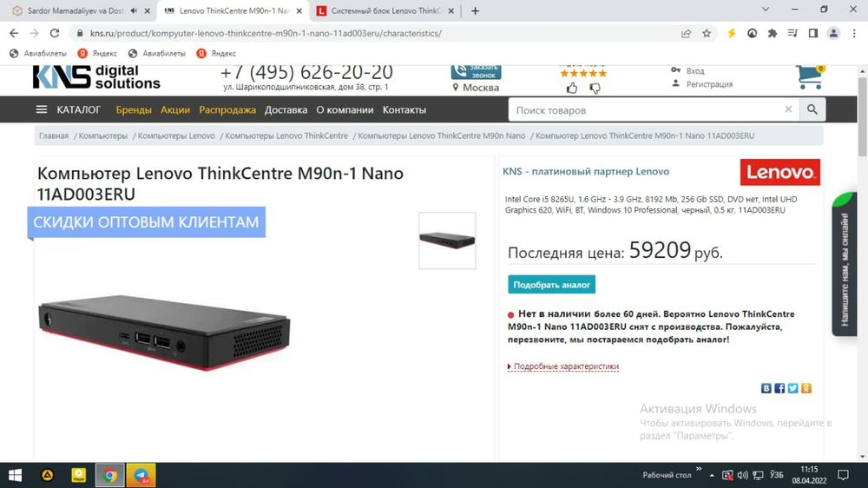The width and height of the screenshot is (868, 488).
Task: Open the shopping cart icon
Action: click(x=811, y=77)
